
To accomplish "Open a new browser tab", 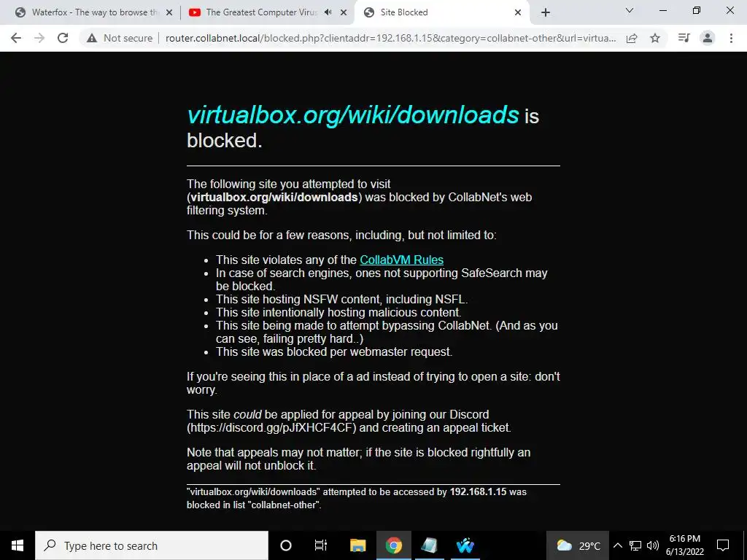I will [546, 13].
